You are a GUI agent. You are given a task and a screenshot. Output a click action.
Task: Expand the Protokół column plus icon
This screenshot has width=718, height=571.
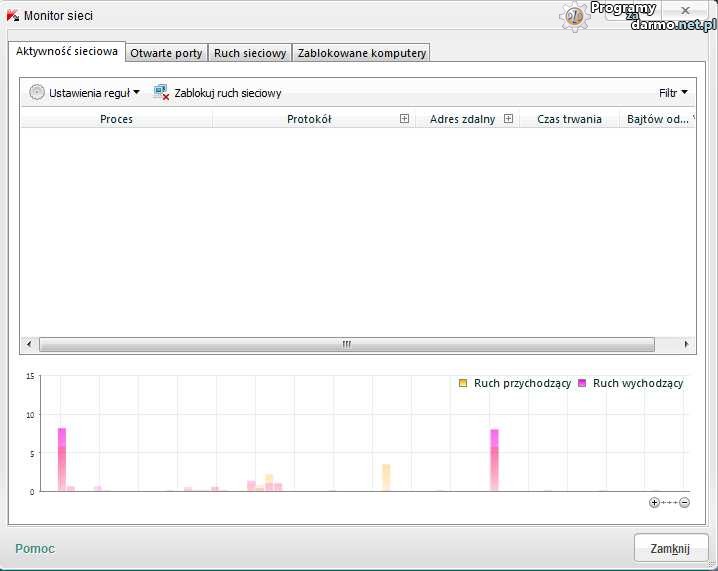click(404, 118)
